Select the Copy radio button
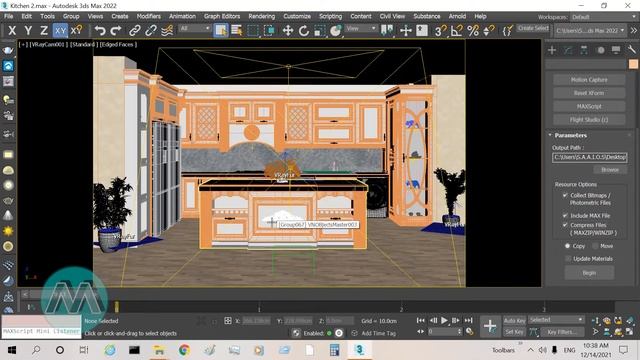Image resolution: width=640 pixels, height=360 pixels. click(x=567, y=246)
